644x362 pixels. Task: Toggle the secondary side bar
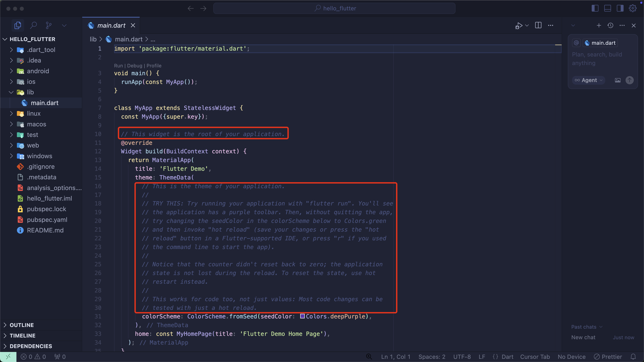coord(620,8)
